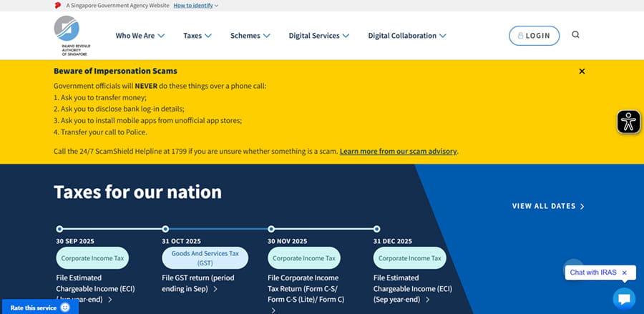
Task: Click the 30 SEP 2025 timeline marker
Action: point(59,229)
